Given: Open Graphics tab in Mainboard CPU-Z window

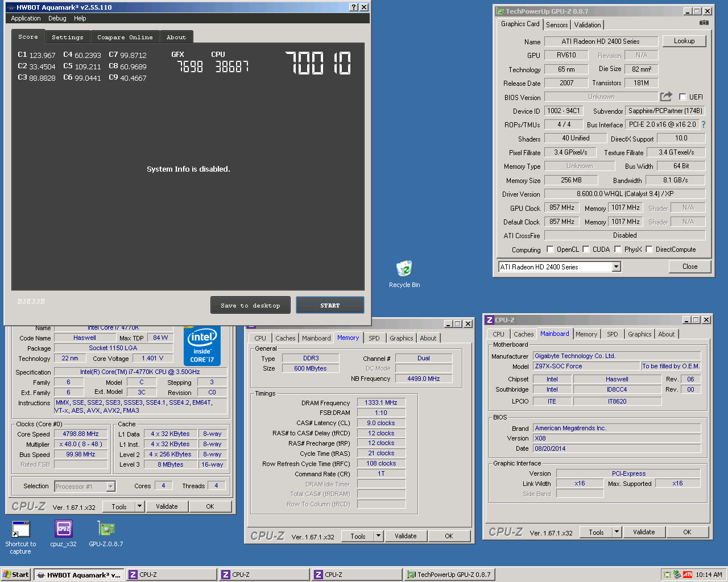Looking at the screenshot, I should tap(640, 334).
